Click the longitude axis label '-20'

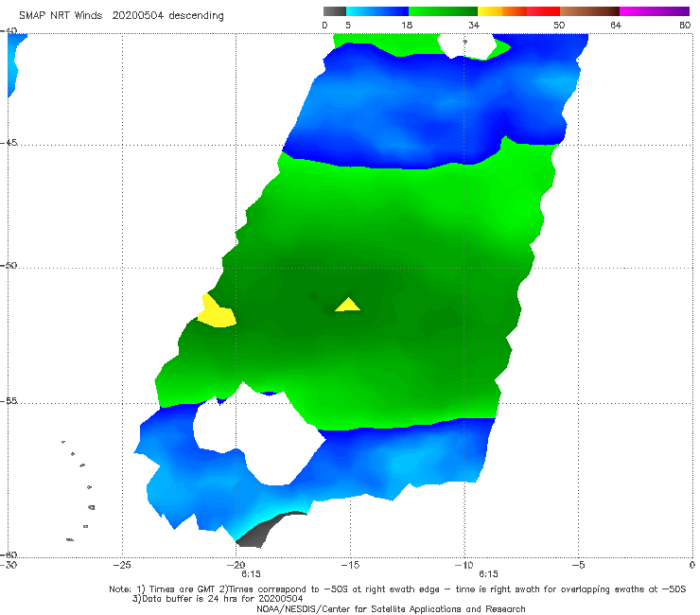coord(236,565)
